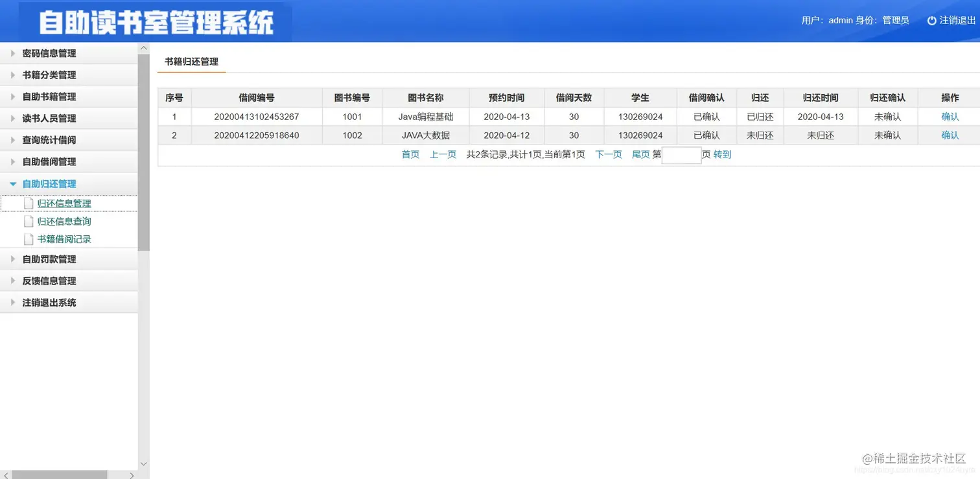980x479 pixels.
Task: Click the document icon beside 归还信息查询
Action: (29, 221)
